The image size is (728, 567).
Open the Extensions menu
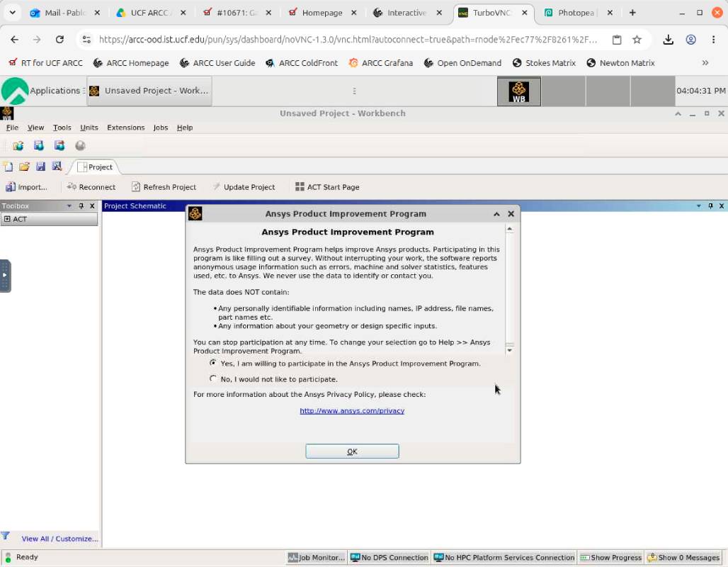click(x=126, y=128)
